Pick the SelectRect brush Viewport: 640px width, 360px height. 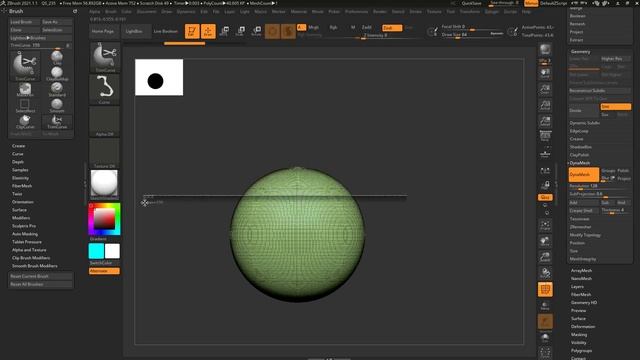25,105
